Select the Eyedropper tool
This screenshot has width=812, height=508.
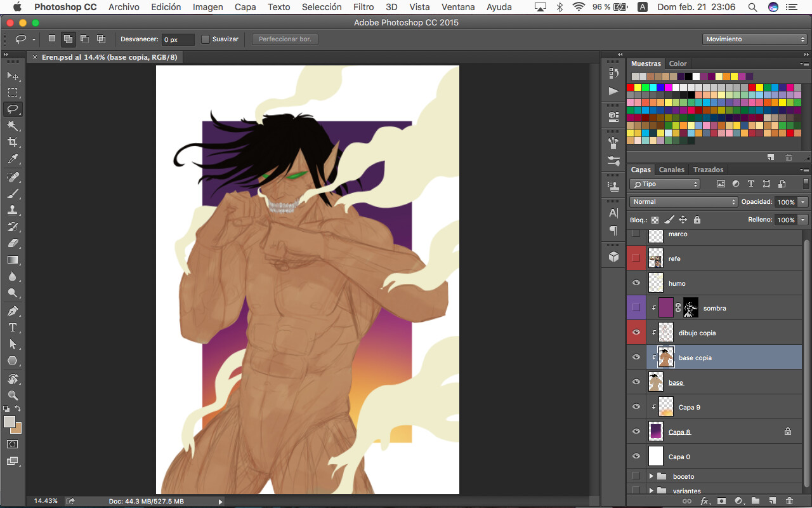coord(13,159)
